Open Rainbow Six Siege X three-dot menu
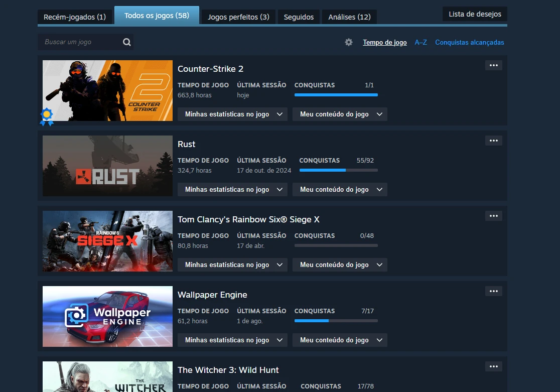This screenshot has width=560, height=392. coord(493,216)
